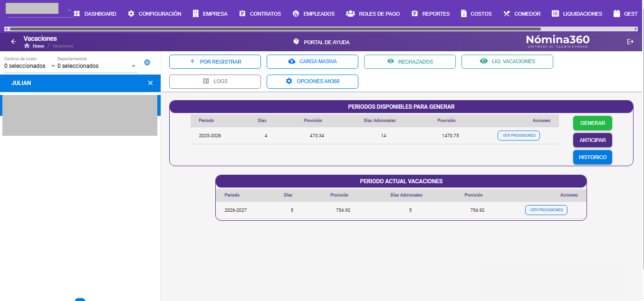Click the Contratos badge icon
The width and height of the screenshot is (644, 301).
click(242, 14)
